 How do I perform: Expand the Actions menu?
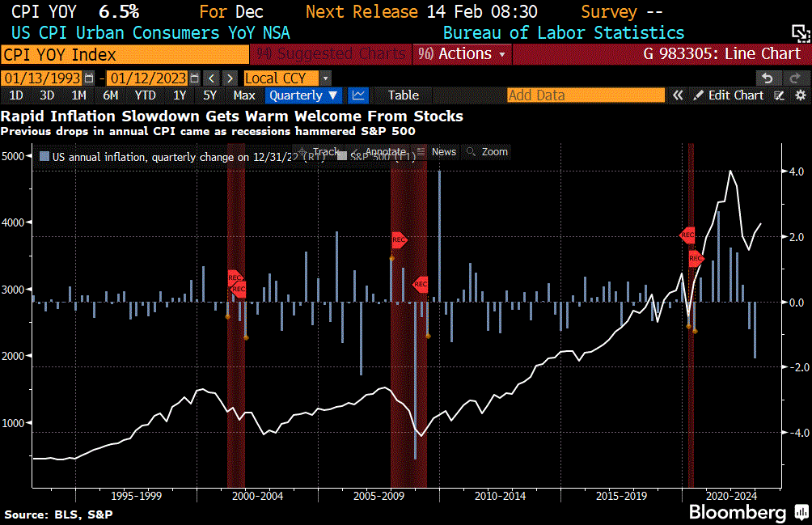tap(463, 54)
